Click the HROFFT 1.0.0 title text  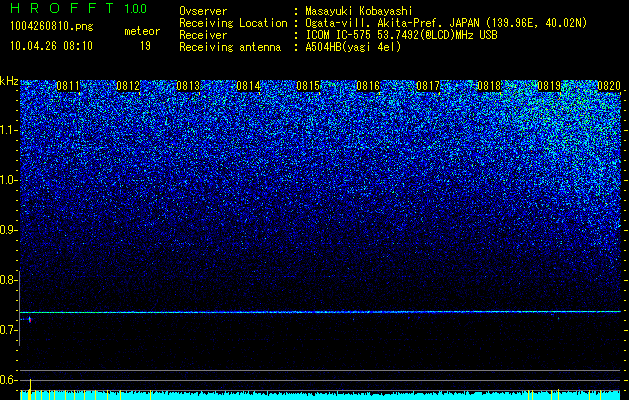click(x=79, y=8)
